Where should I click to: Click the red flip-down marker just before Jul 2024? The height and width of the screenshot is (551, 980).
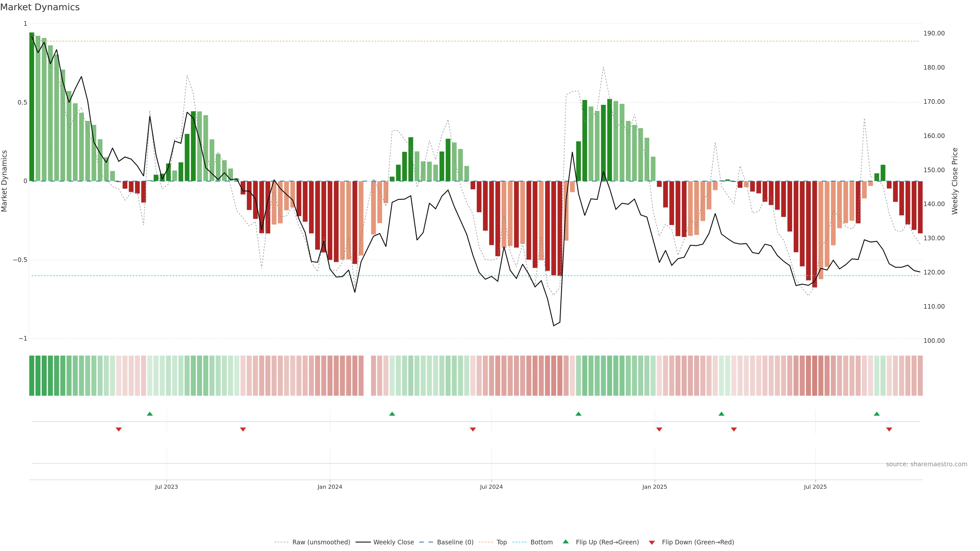(x=473, y=429)
